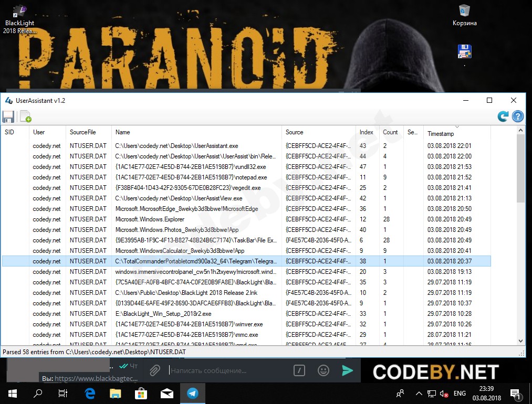Launch BlackLight 2018 Release from desktop
This screenshot has height=404, width=532.
click(x=19, y=10)
